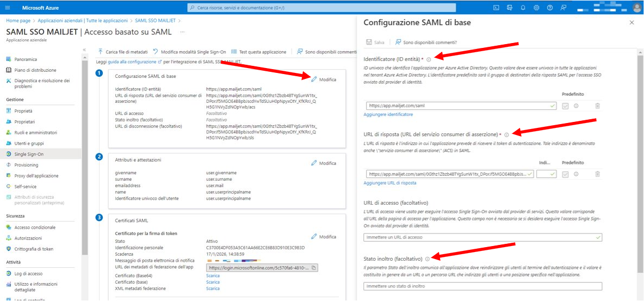Open the notifications bell icon
Viewport: 644px width, 301px height.
pos(523,8)
